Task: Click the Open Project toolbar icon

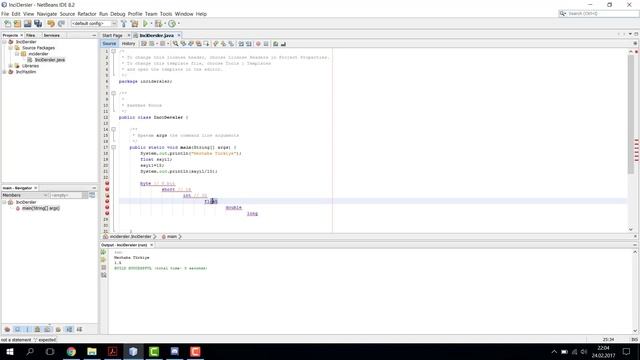Action: coord(28,24)
